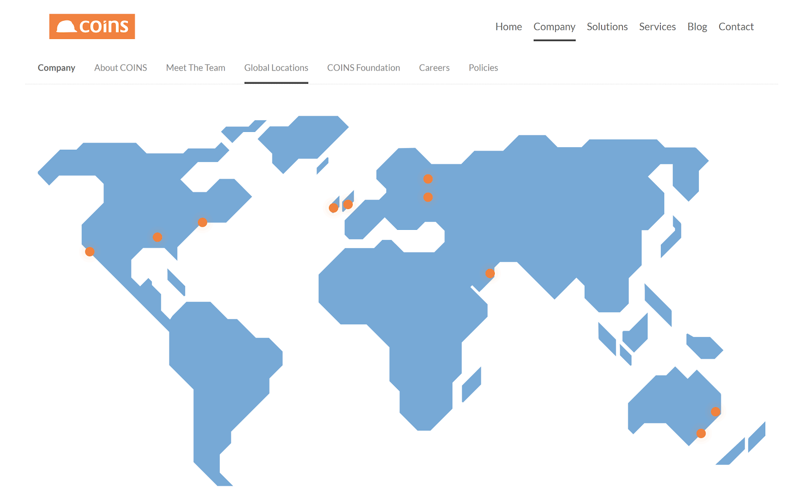The width and height of the screenshot is (812, 504).
Task: Open the Meet The Team tab
Action: point(195,68)
